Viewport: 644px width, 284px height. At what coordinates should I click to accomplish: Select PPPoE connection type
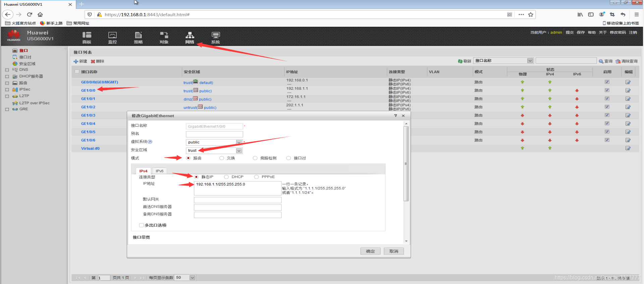point(256,177)
